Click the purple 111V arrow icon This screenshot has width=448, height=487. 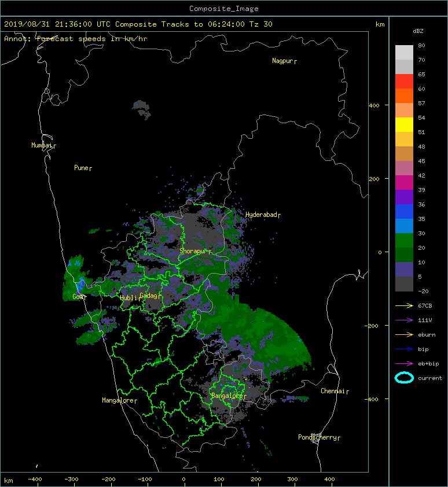click(x=404, y=320)
